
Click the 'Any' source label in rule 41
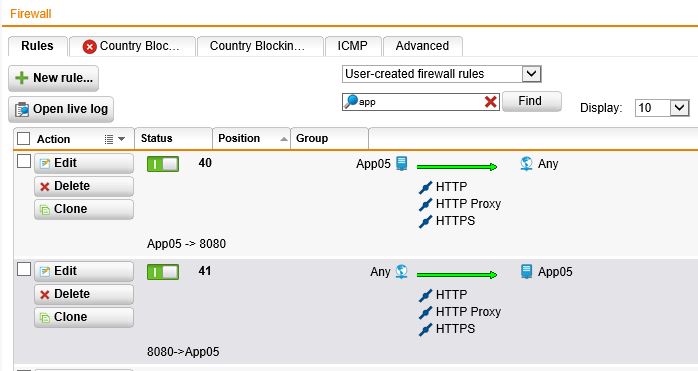click(380, 272)
